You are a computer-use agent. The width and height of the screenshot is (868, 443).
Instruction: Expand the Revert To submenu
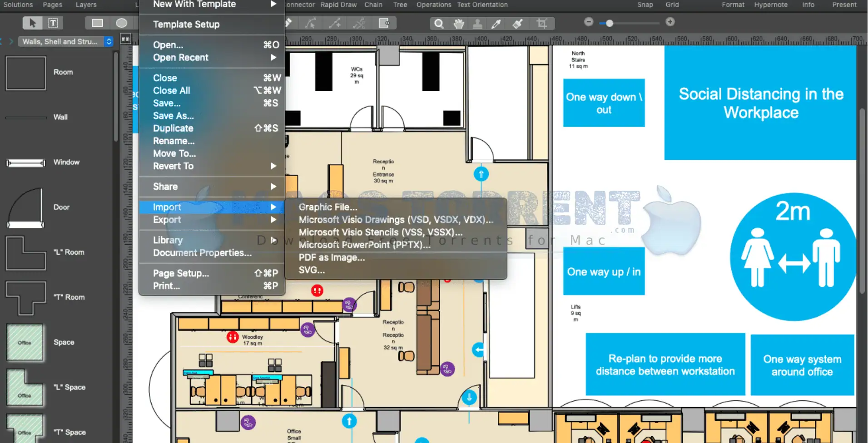212,166
